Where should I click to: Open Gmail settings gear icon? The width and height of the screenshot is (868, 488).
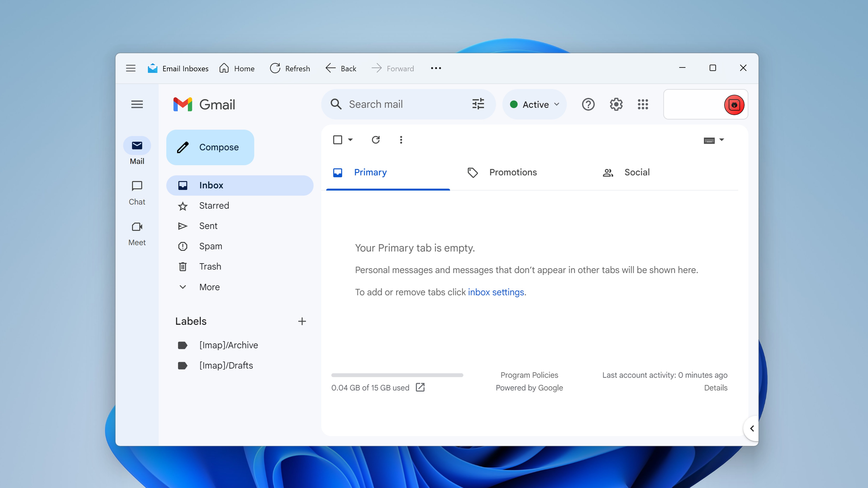coord(616,104)
